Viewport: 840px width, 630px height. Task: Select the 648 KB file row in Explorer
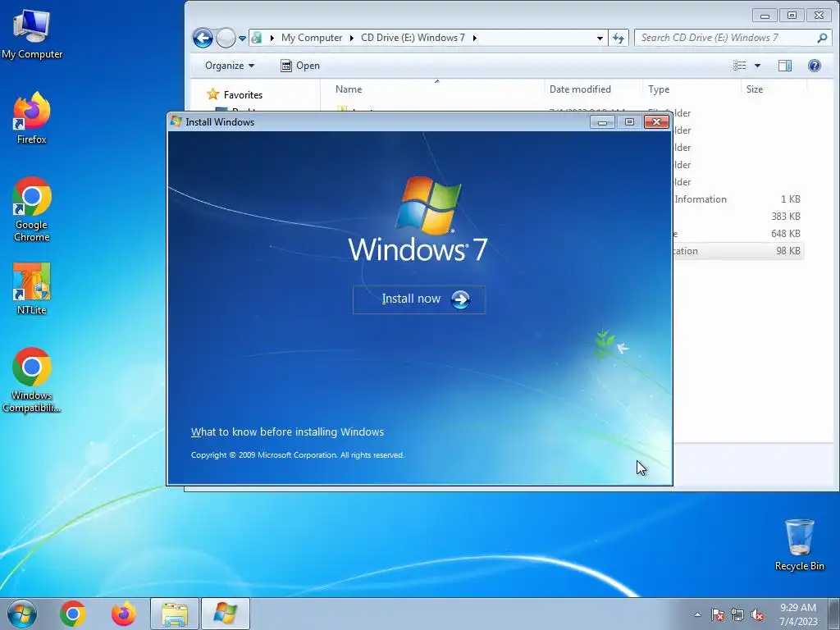click(x=738, y=234)
